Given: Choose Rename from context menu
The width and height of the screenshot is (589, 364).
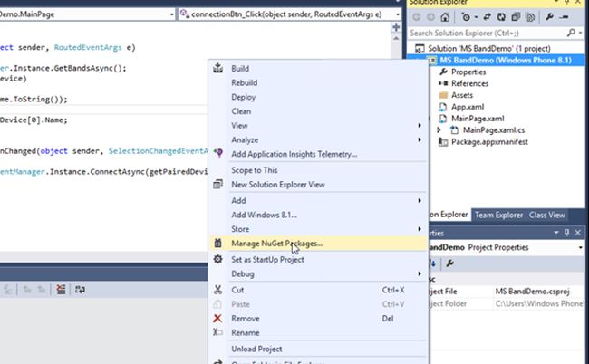Looking at the screenshot, I should coord(319,332).
